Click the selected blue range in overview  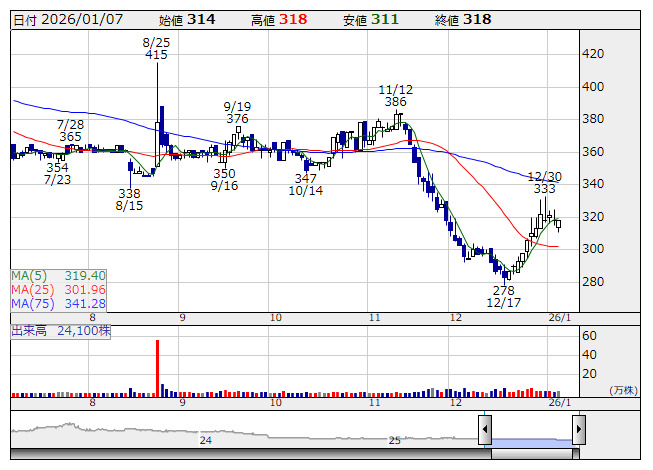532,442
